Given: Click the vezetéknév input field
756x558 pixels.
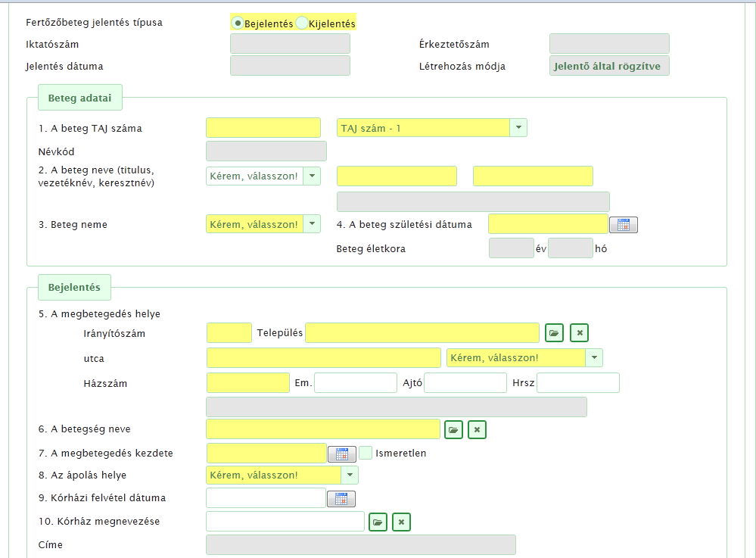Looking at the screenshot, I should click(x=397, y=176).
